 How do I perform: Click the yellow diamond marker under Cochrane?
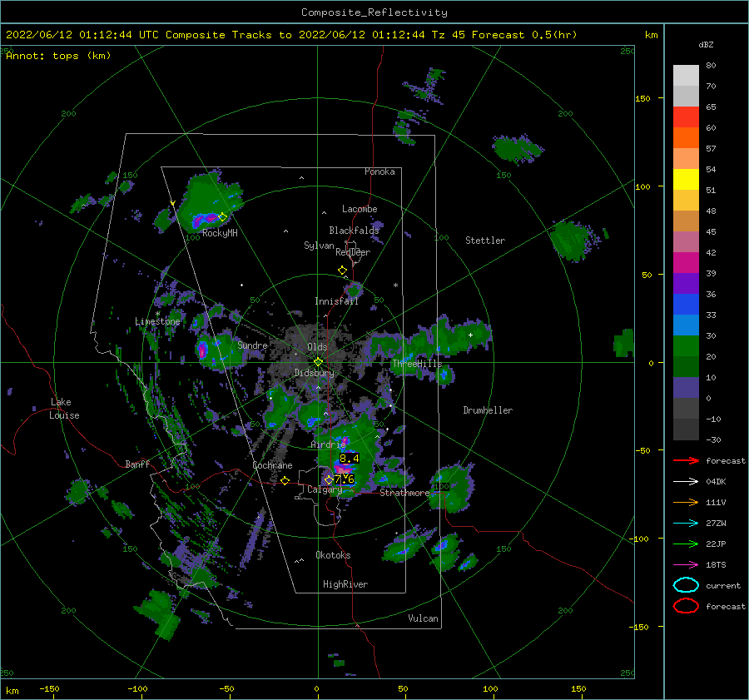[x=285, y=480]
